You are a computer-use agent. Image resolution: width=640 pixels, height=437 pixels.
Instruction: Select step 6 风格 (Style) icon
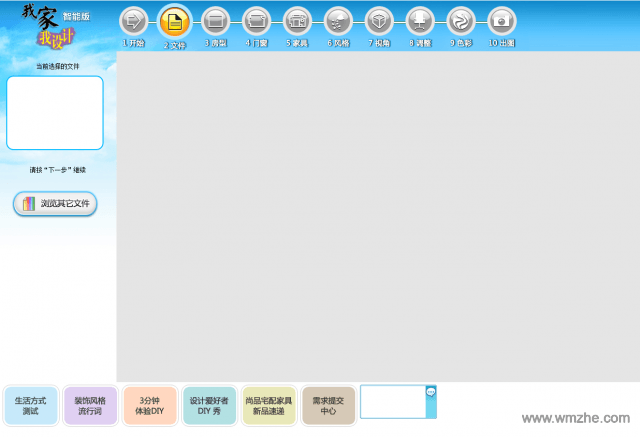click(337, 21)
